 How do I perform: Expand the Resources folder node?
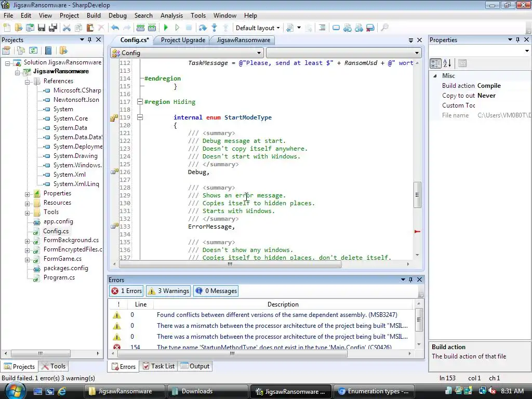[27, 204]
